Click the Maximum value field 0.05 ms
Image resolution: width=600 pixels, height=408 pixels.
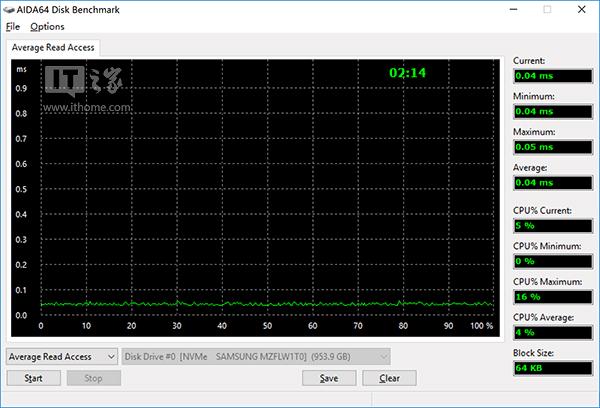[x=553, y=147]
